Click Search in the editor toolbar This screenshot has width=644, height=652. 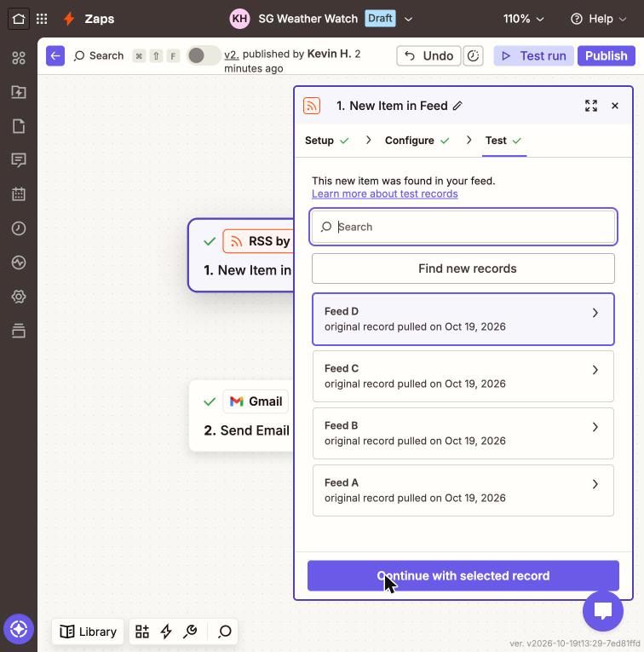click(x=99, y=55)
